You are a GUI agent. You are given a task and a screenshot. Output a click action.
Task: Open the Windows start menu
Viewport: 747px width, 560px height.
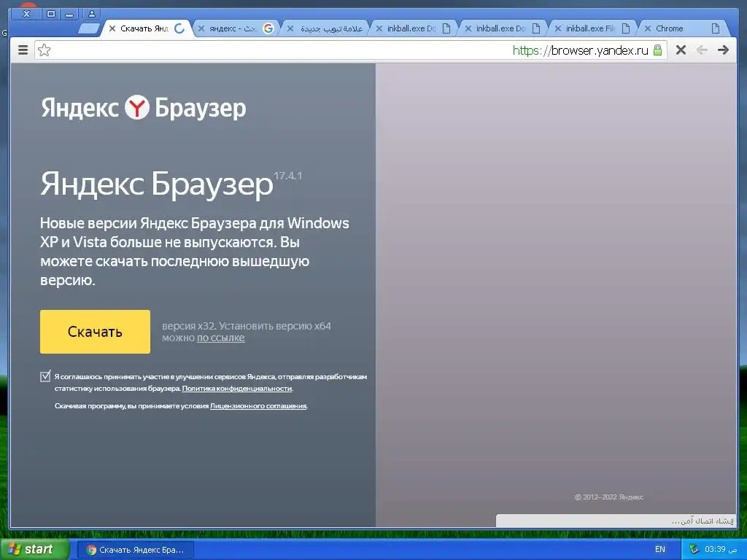(x=34, y=549)
